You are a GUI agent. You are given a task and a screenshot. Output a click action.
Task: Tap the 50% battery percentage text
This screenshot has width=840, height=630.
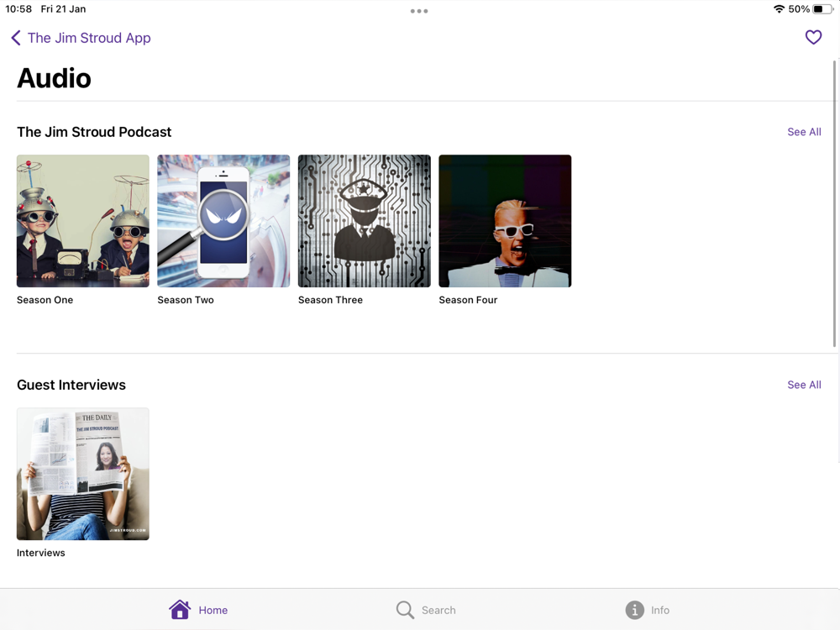pos(799,9)
